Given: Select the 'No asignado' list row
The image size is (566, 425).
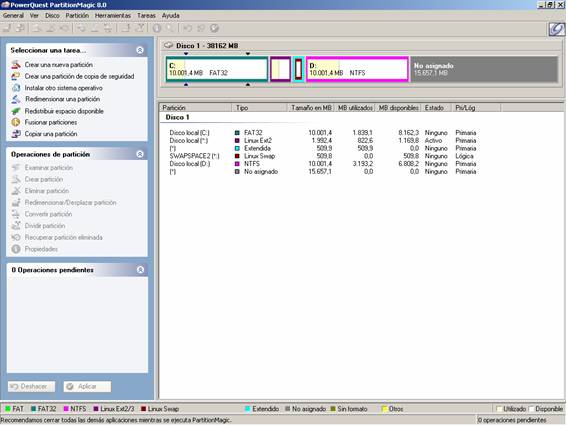Looking at the screenshot, I should 322,172.
